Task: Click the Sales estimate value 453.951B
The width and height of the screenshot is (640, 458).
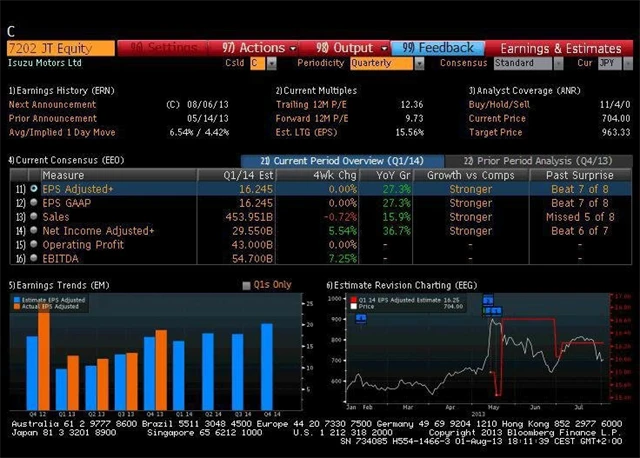Action: 249,217
